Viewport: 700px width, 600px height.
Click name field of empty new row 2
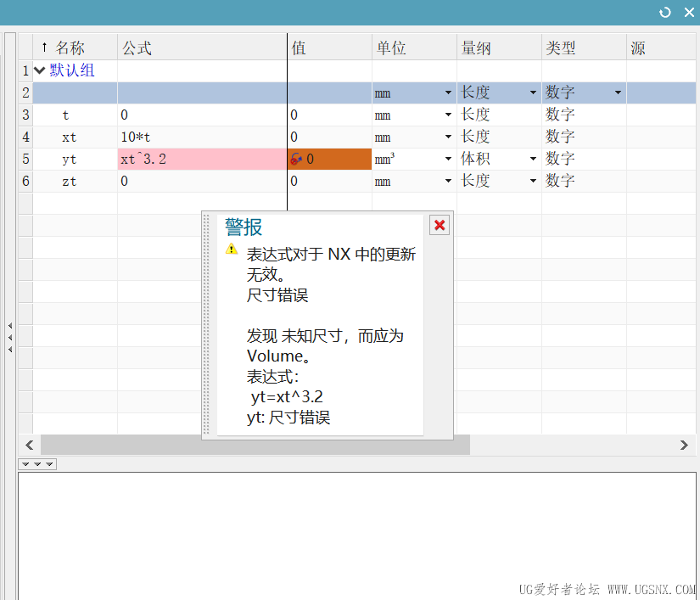pos(75,93)
